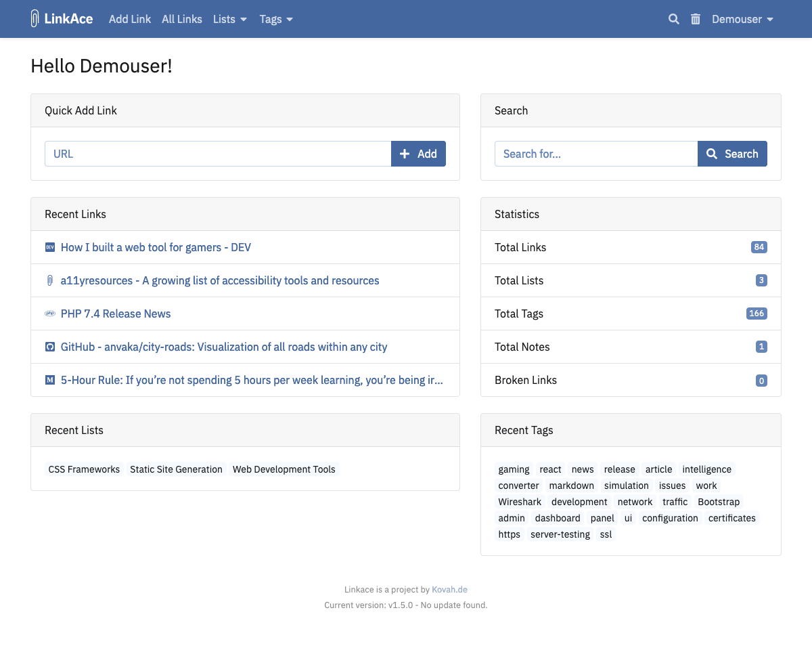Open the Kovah.de link in the footer
Viewport: 812px width, 646px height.
[449, 589]
